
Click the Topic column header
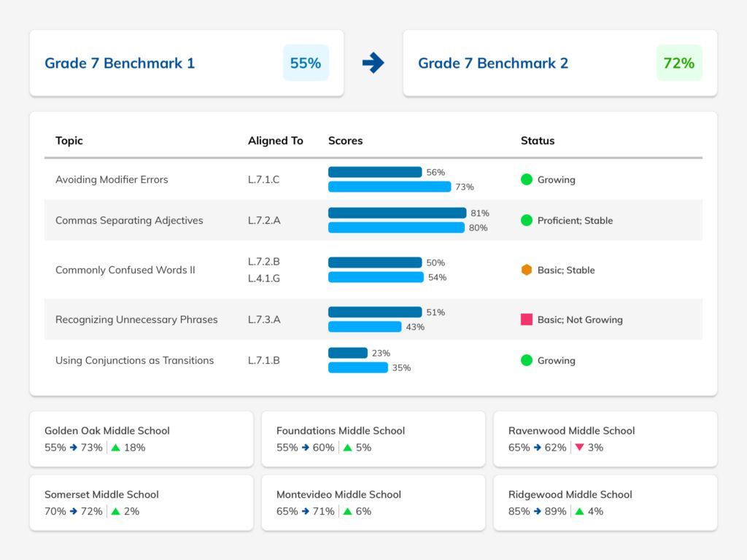69,141
